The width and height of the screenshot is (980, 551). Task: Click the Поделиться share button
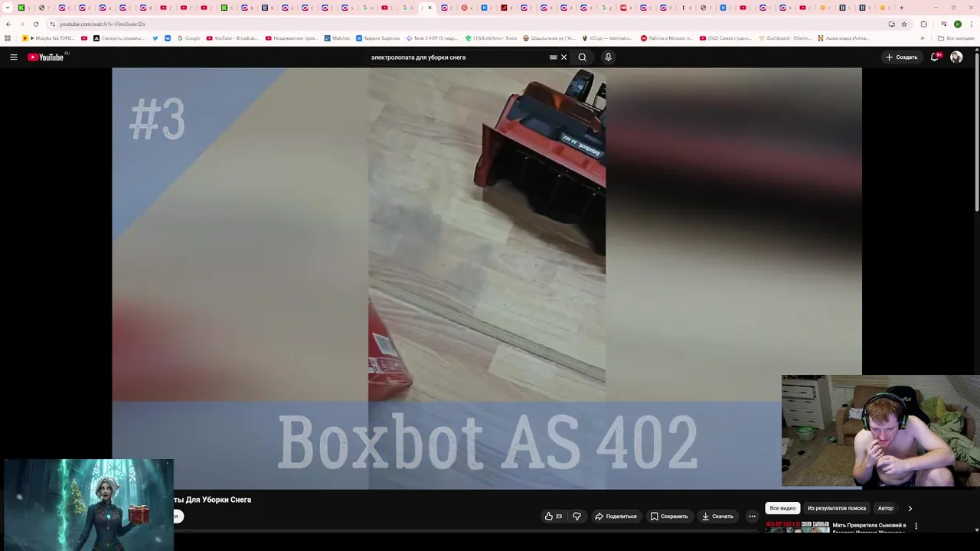click(616, 517)
